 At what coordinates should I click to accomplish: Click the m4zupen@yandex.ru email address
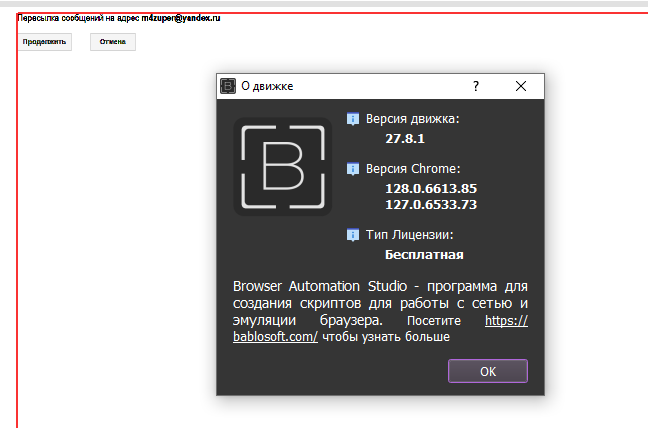(181, 18)
